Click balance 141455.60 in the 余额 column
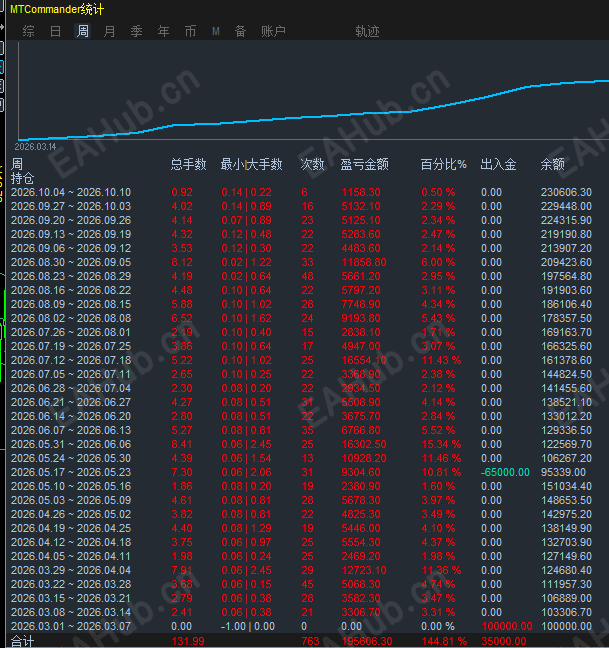The image size is (609, 648). click(x=566, y=388)
